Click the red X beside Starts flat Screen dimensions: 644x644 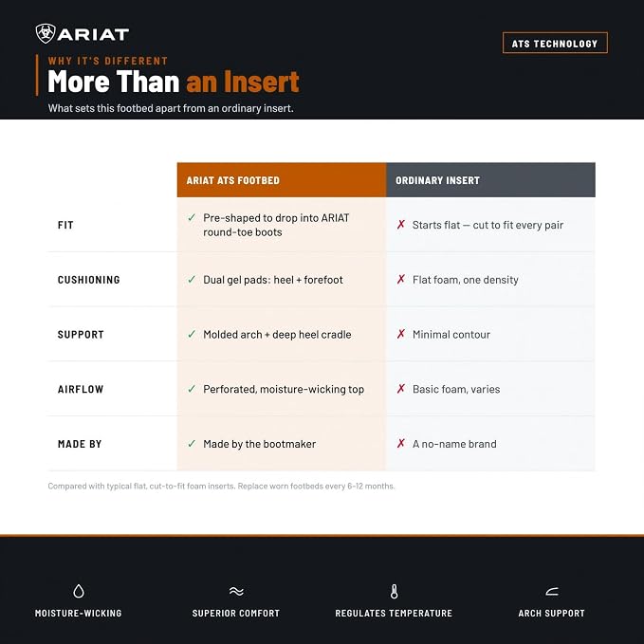point(401,224)
